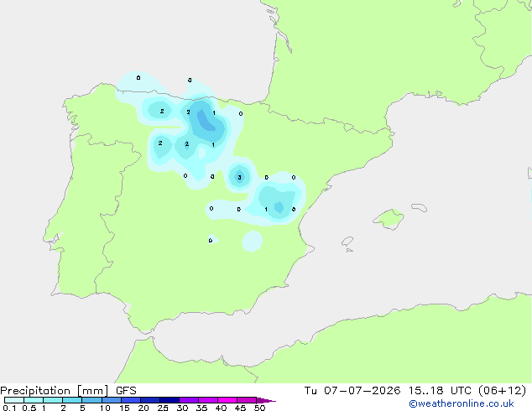532x411 pixels.
Task: Click the date "07-07-2026" text
Action: coord(362,391)
